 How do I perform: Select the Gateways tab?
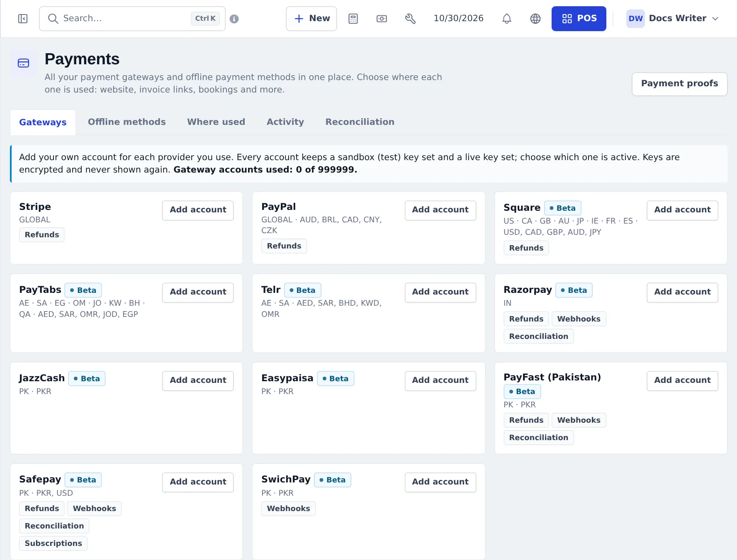tap(43, 122)
